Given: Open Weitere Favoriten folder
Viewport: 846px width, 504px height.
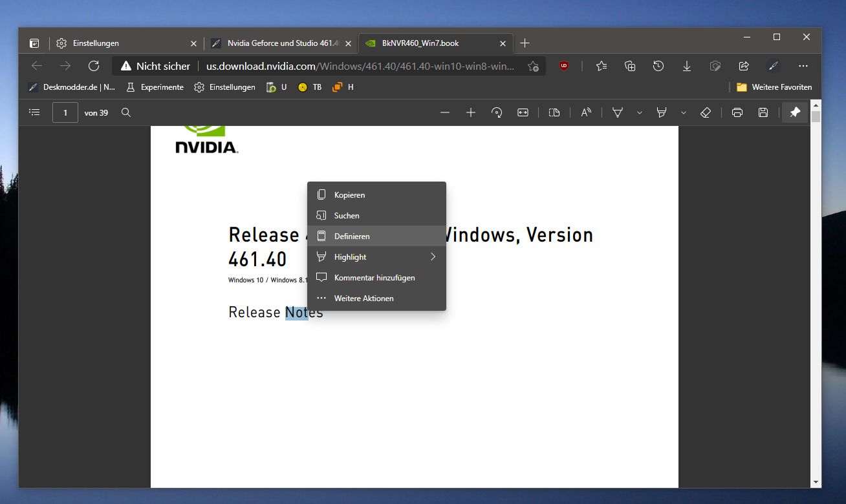Looking at the screenshot, I should point(774,87).
